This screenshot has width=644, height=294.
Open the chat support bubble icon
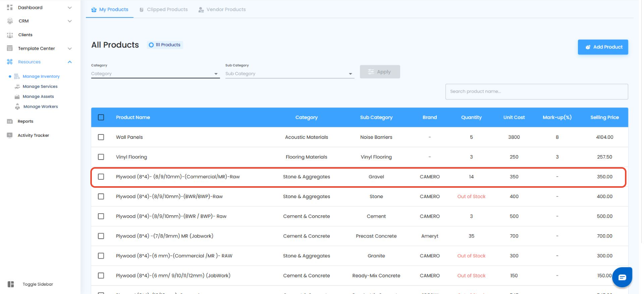click(622, 277)
